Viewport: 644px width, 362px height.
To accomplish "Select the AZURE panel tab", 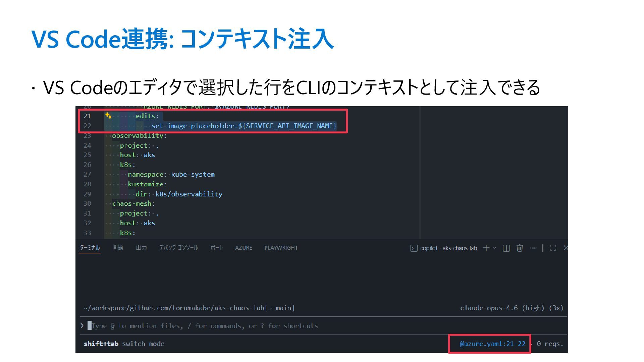I will click(x=244, y=248).
